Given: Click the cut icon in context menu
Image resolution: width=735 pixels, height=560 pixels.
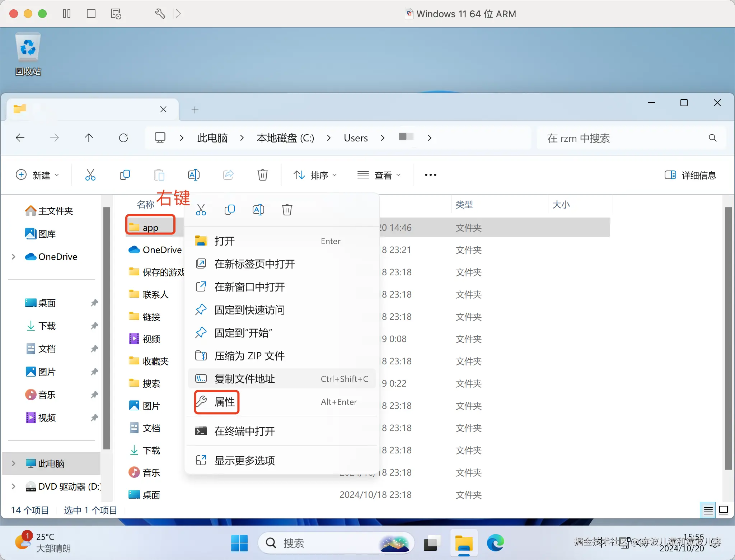Looking at the screenshot, I should pos(201,210).
